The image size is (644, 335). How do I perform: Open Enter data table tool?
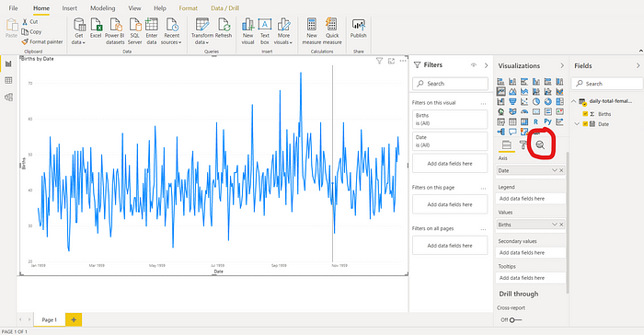click(152, 31)
